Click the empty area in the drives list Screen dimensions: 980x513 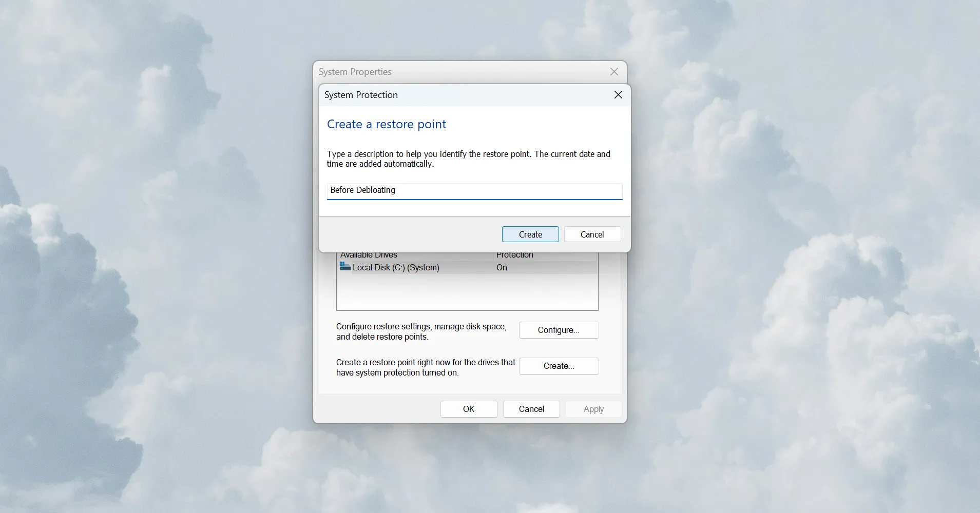click(466, 292)
